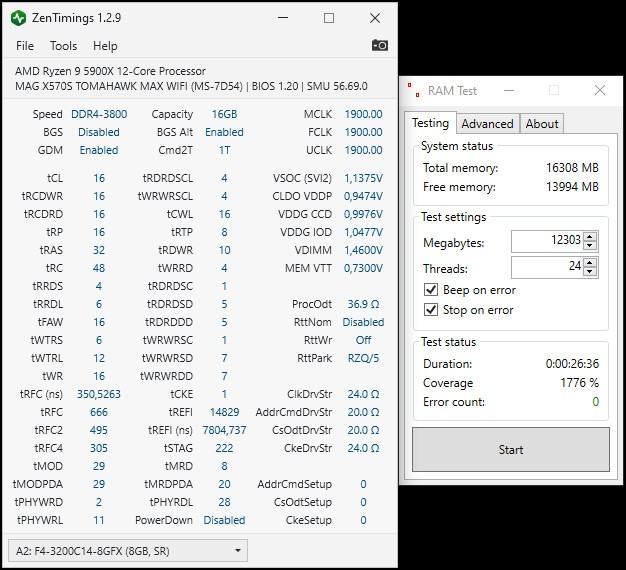
Task: Click the ProcOdt 36.9 Ω value
Action: click(x=363, y=304)
